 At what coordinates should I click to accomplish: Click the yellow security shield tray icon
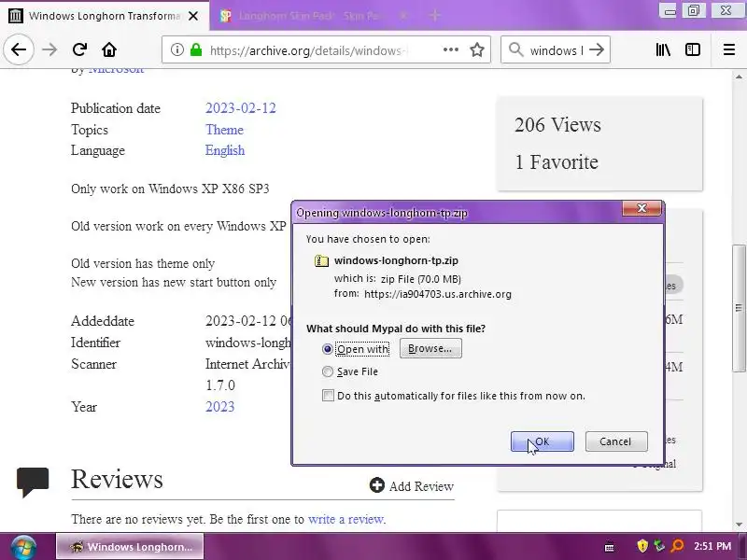click(642, 546)
